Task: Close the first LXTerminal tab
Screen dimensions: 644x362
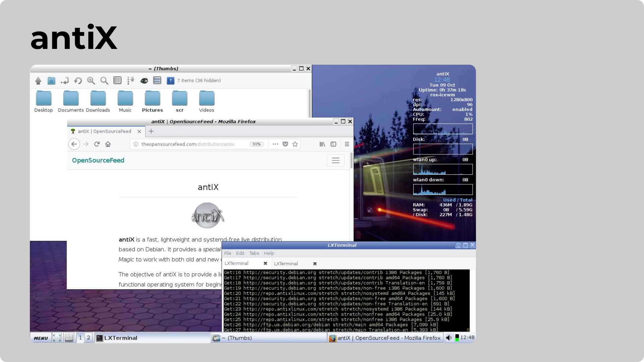Action: (265, 263)
